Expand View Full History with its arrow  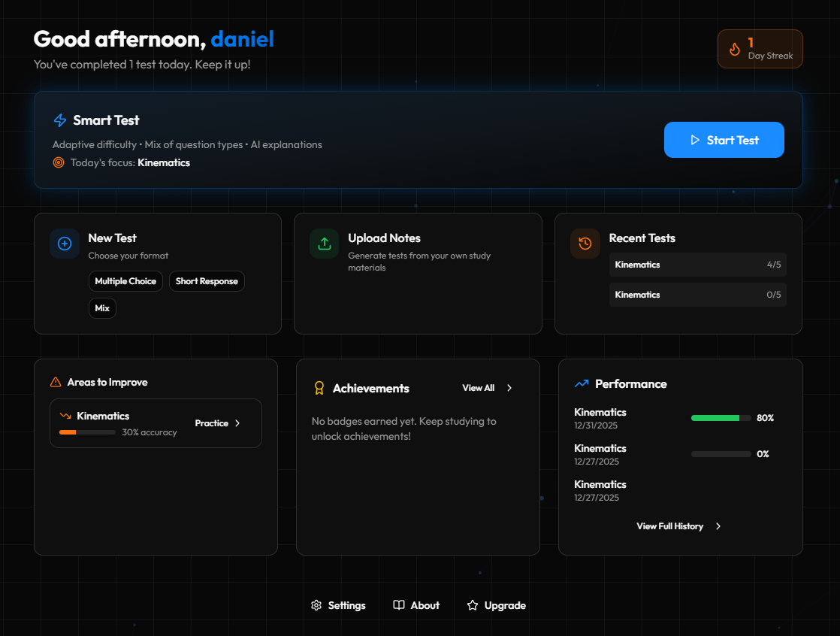pos(718,526)
